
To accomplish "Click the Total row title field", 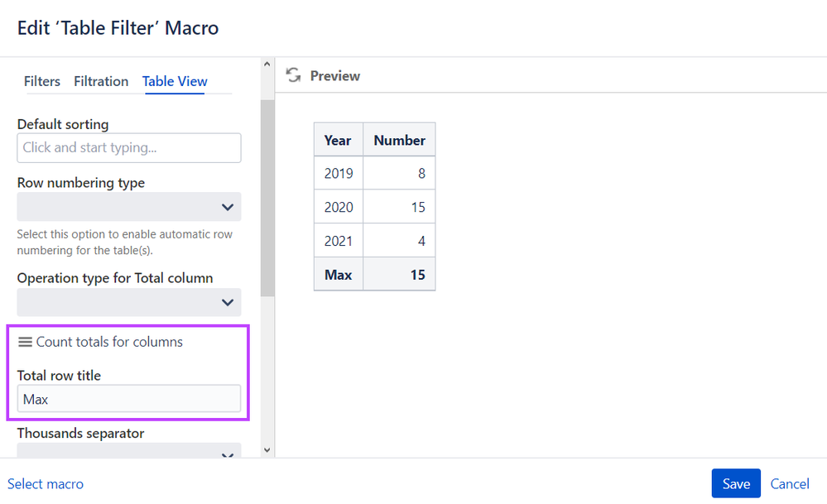I will click(129, 399).
